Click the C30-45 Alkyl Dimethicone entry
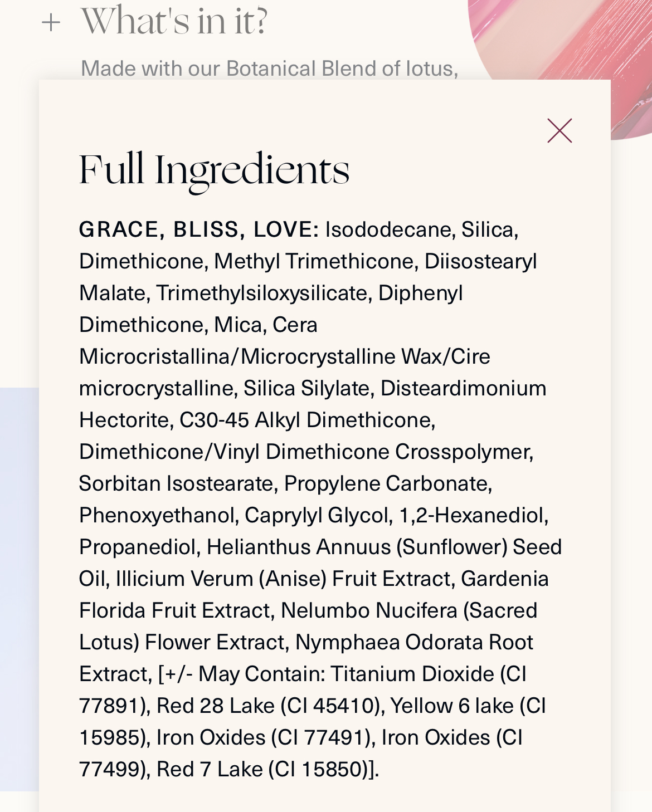Image resolution: width=652 pixels, height=812 pixels. 307,420
